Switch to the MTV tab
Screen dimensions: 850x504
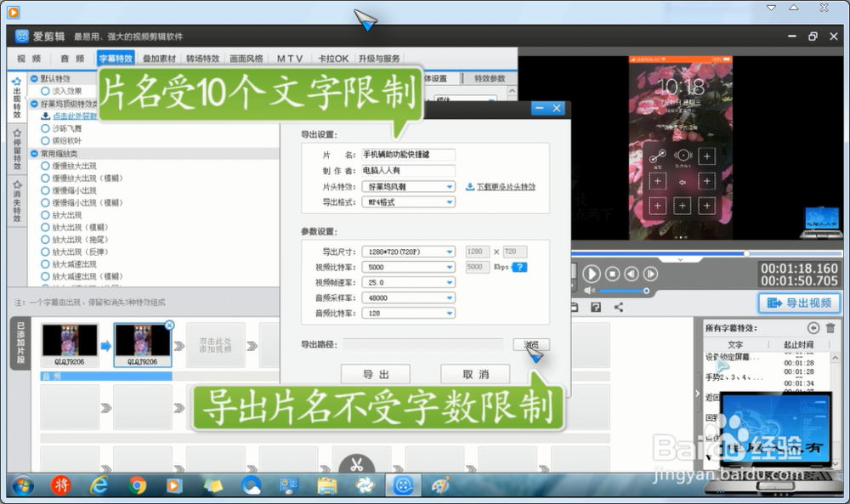pos(290,59)
